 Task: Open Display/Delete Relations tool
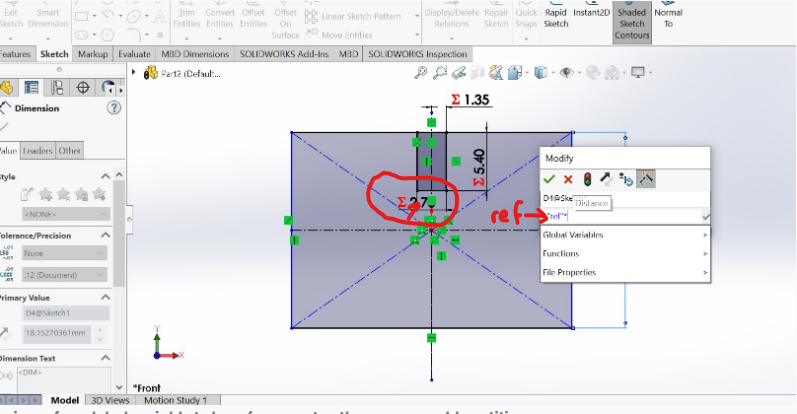[451, 18]
